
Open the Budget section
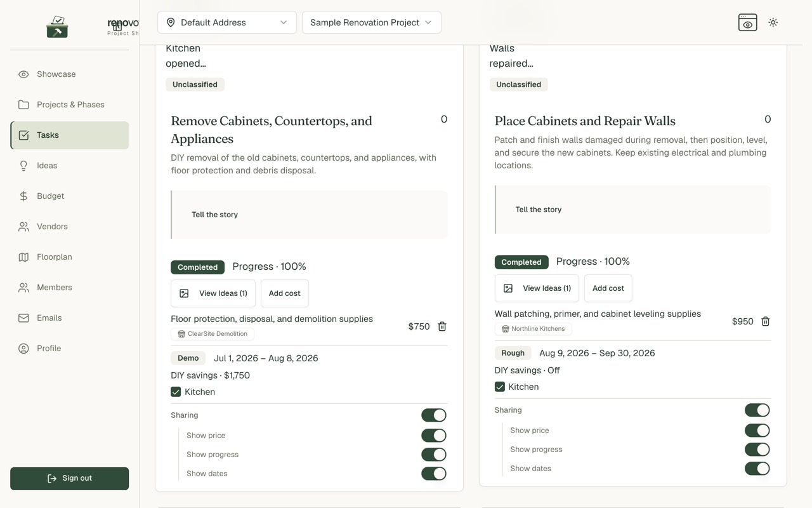pos(69,196)
